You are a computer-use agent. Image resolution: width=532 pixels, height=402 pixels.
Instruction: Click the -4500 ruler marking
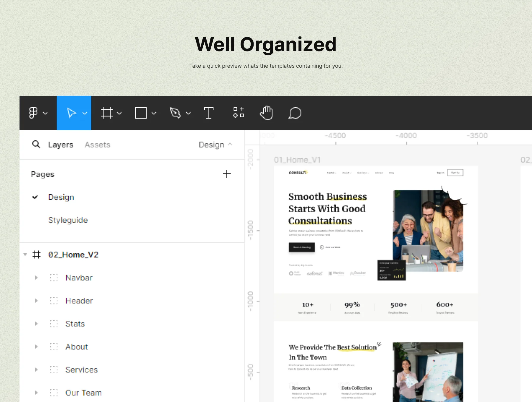[335, 136]
